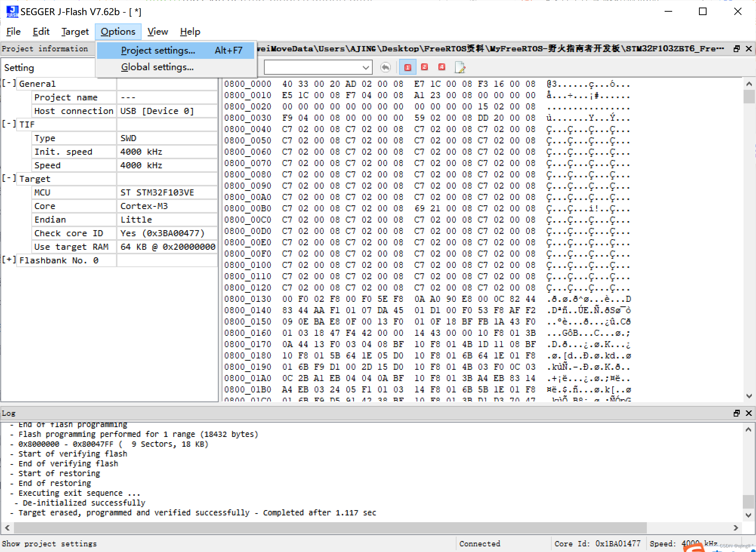The width and height of the screenshot is (756, 552).
Task: Collapse the Target settings section
Action: [x=8, y=178]
